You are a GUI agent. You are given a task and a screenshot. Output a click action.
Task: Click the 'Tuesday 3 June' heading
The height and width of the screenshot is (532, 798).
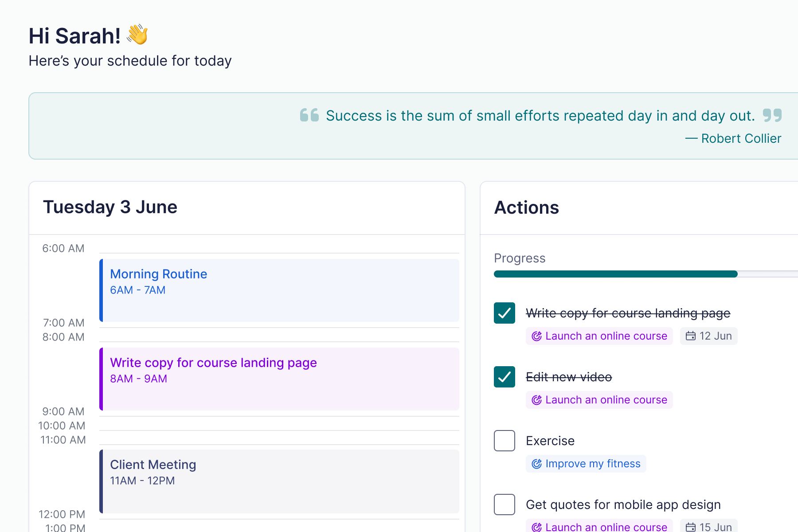tap(110, 207)
